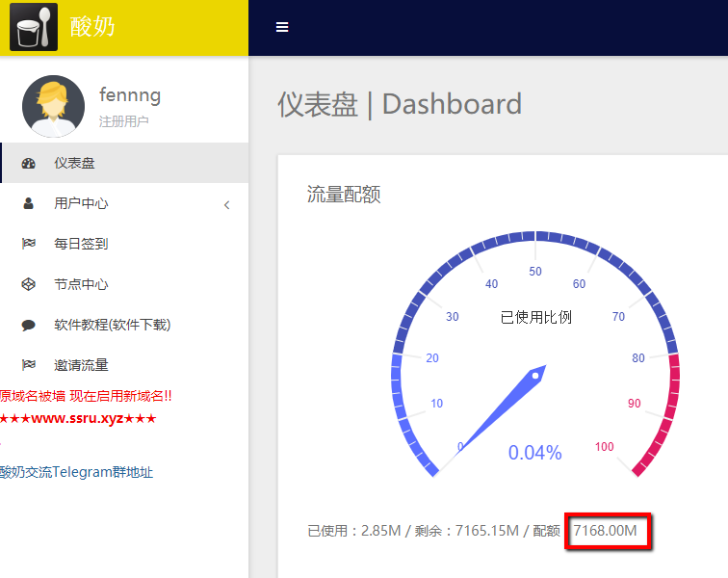Screen dimensions: 728x578
Task: Click the user icon beside 用户中心
Action: tap(28, 204)
